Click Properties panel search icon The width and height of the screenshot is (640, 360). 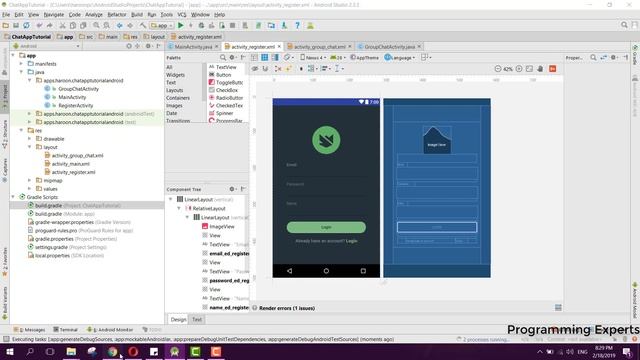click(593, 58)
